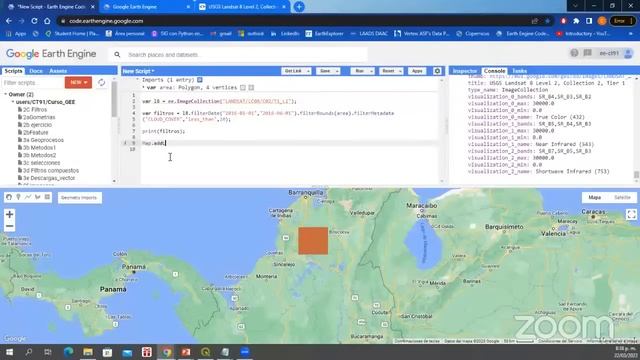Open the 2C Filtros script
The width and height of the screenshot is (640, 360).
tap(35, 109)
